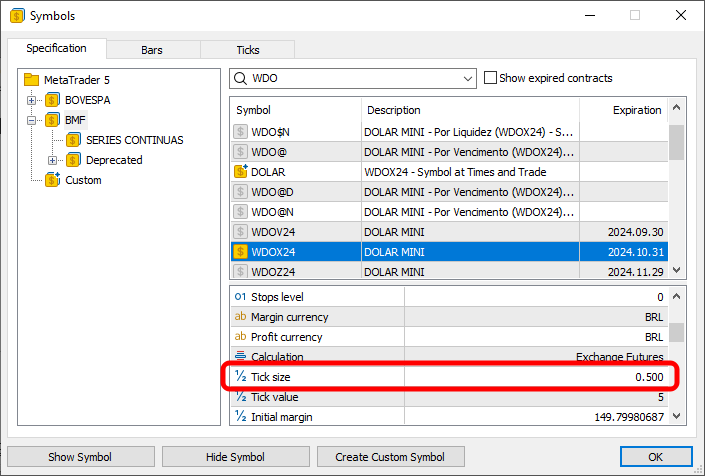Click symbol list scroll-down arrow
Image resolution: width=705 pixels, height=476 pixels.
(x=676, y=270)
